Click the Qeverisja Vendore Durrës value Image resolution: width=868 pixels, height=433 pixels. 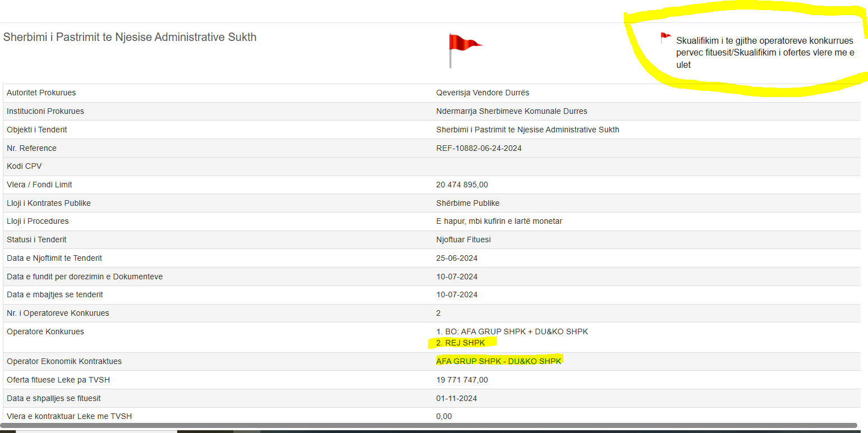pyautogui.click(x=483, y=93)
